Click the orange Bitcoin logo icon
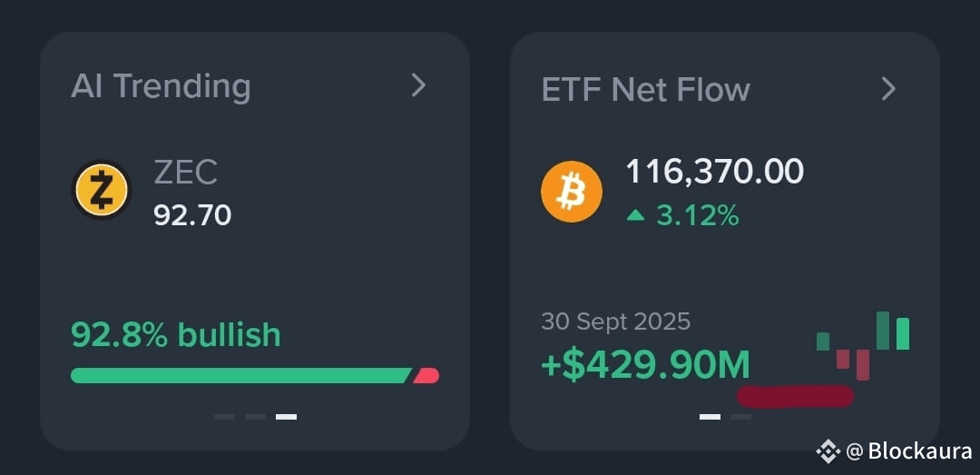980x475 pixels. tap(572, 192)
